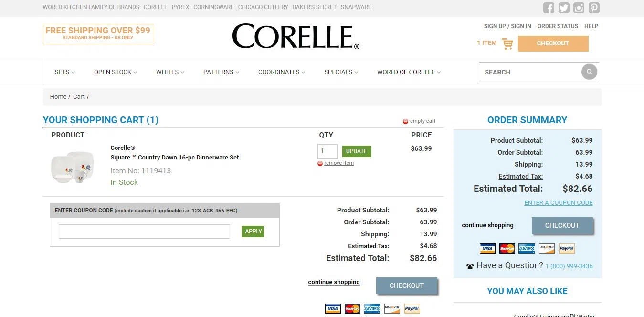Click the green In Stock label
Screen dimensions: 644x317
tap(124, 182)
